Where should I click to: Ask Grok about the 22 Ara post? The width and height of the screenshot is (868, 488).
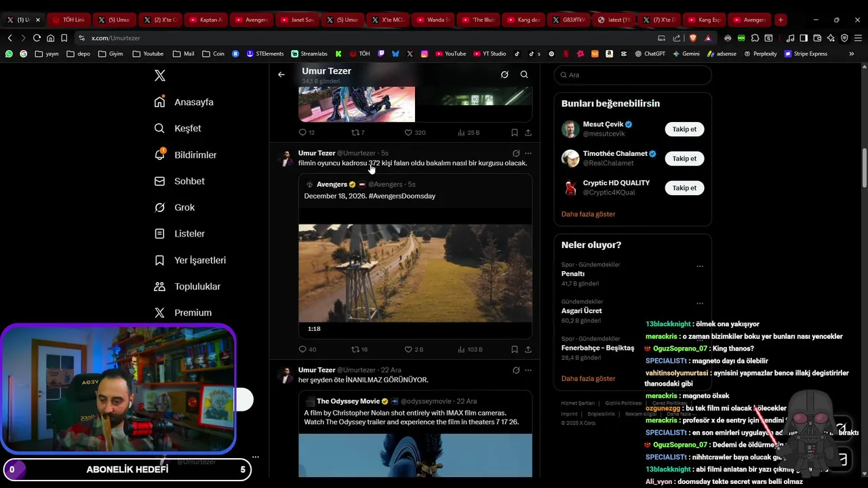point(516,370)
